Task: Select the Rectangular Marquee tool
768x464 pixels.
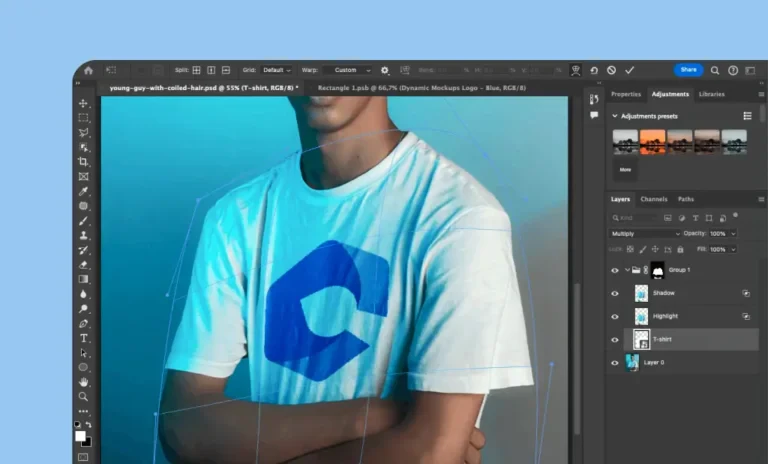Action: (83, 118)
